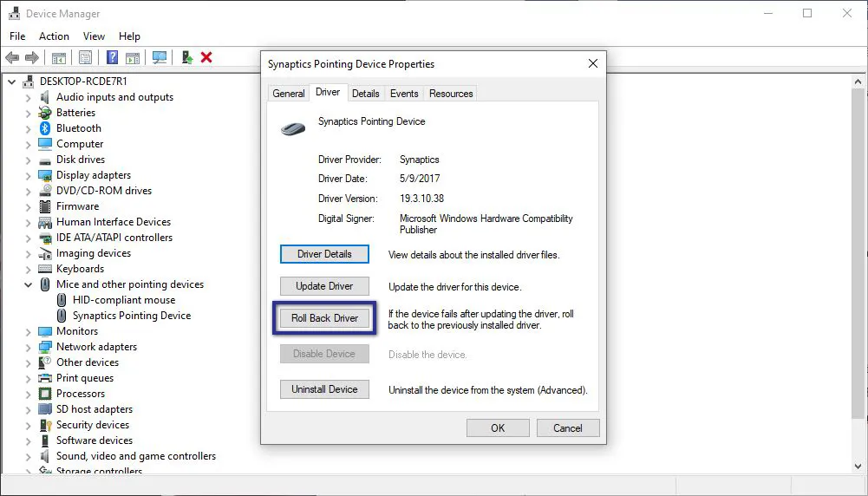Click the Network adapters icon
Screen dimensions: 868x496
(45, 347)
